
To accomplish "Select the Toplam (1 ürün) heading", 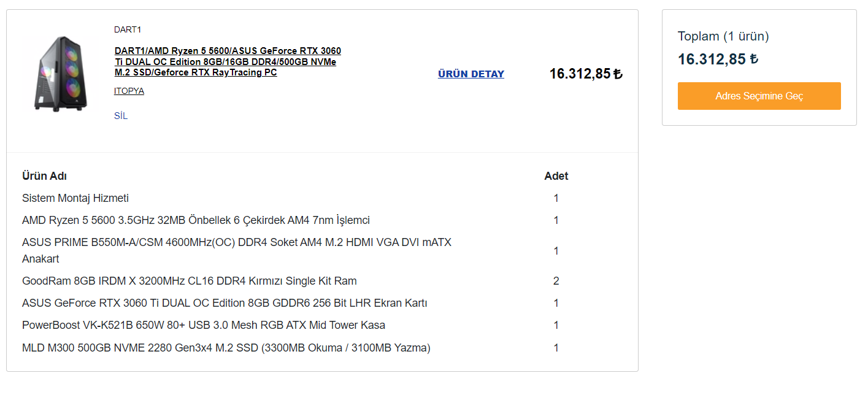I will click(723, 36).
